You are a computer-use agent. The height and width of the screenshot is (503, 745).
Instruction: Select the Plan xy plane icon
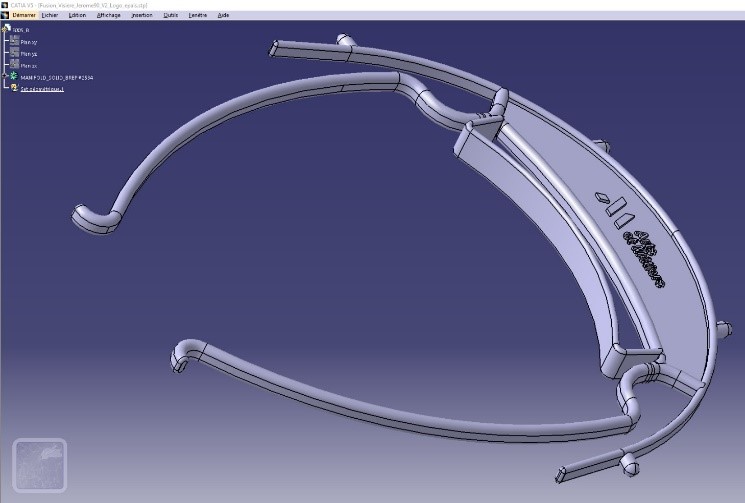point(14,42)
